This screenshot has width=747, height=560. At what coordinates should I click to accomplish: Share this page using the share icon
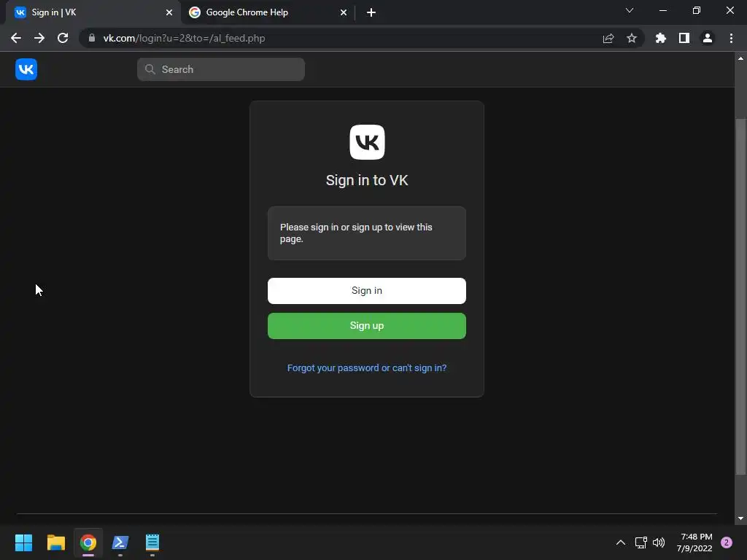coord(608,38)
